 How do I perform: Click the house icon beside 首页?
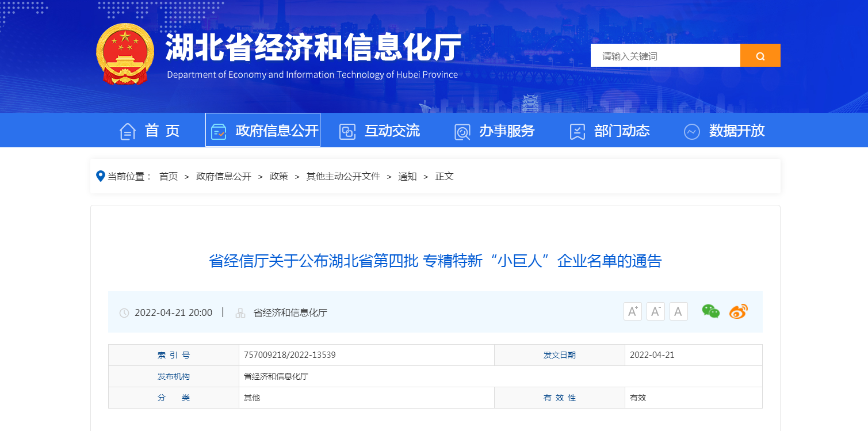(x=127, y=131)
